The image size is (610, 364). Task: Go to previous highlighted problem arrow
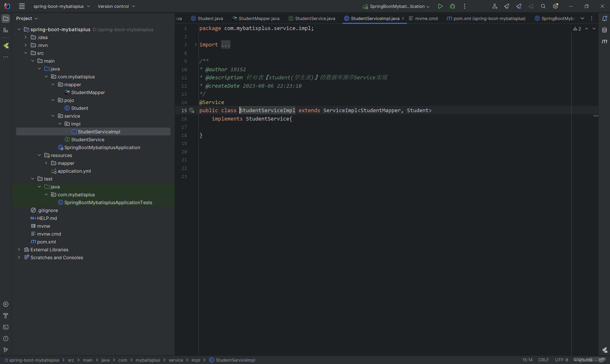(x=587, y=29)
